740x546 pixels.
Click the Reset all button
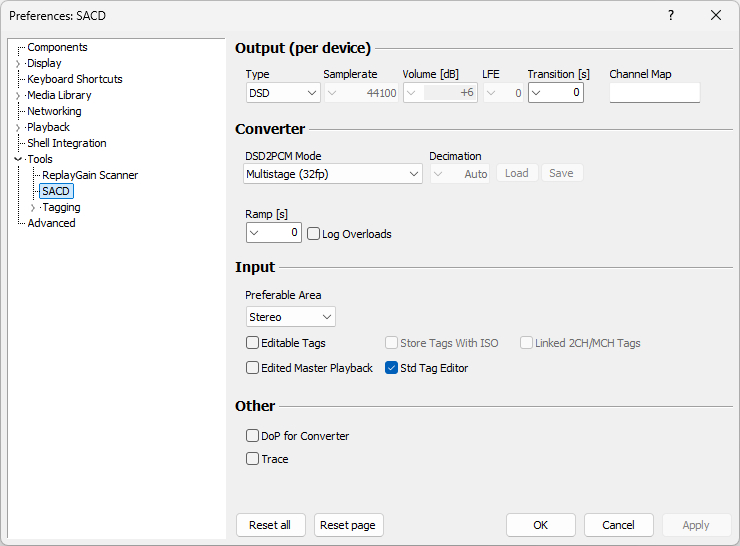pos(270,525)
